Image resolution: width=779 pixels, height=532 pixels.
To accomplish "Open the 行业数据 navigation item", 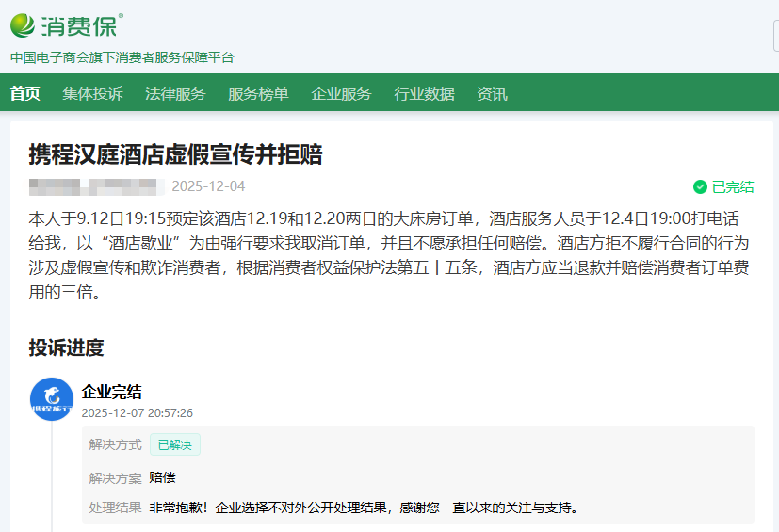I will (x=424, y=93).
